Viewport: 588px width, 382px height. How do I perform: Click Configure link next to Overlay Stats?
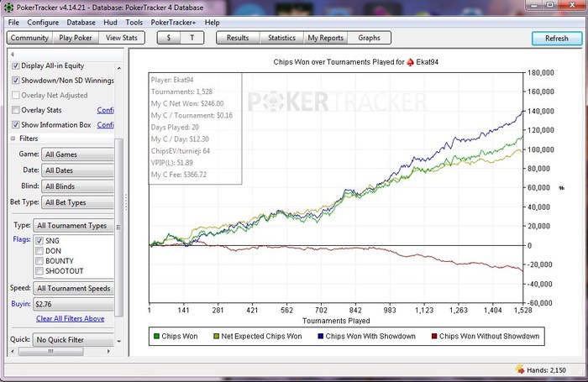pyautogui.click(x=105, y=110)
